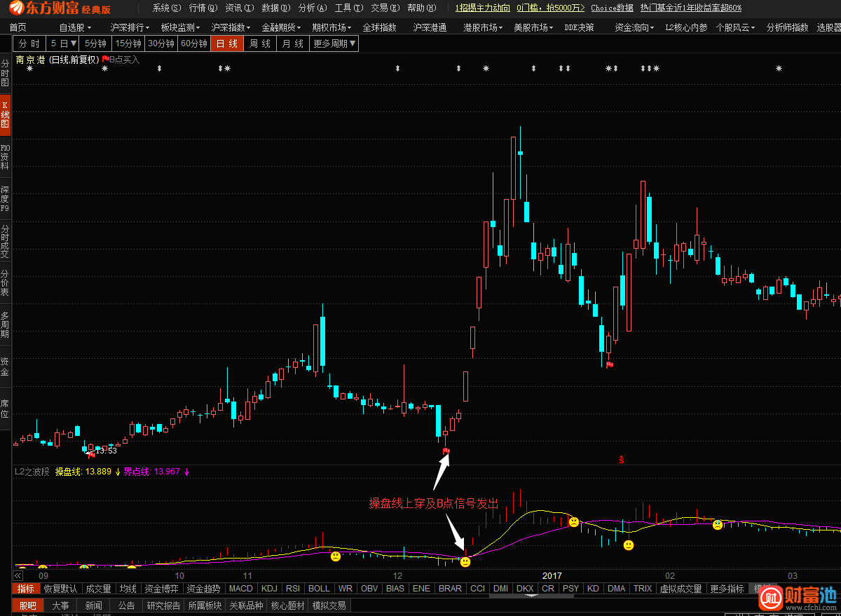Viewport: 841px width, 616px height.
Task: Expand the 港股市场 dropdown
Action: pyautogui.click(x=484, y=27)
